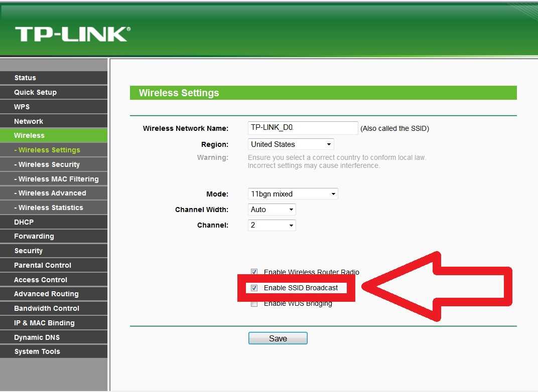Open Dynamic DNS menu
This screenshot has height=392, width=538.
pos(54,337)
